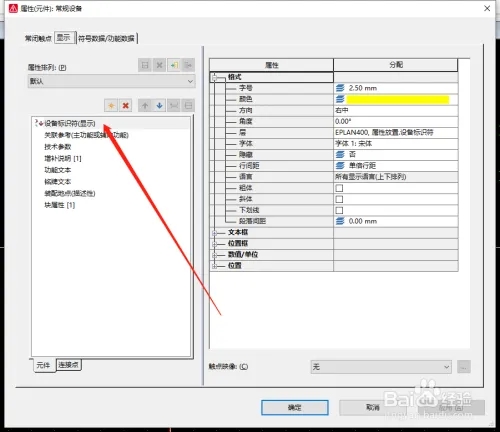The width and height of the screenshot is (500, 432).
Task: Select 设备标识符(显示) in property list
Action: click(70, 124)
